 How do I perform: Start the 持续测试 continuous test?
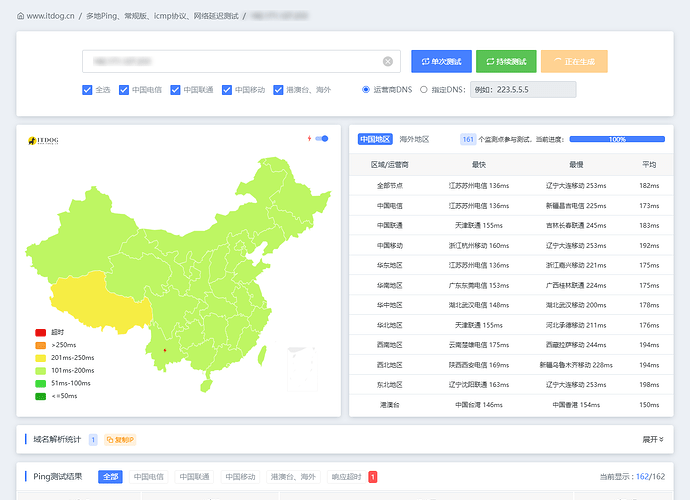(506, 62)
